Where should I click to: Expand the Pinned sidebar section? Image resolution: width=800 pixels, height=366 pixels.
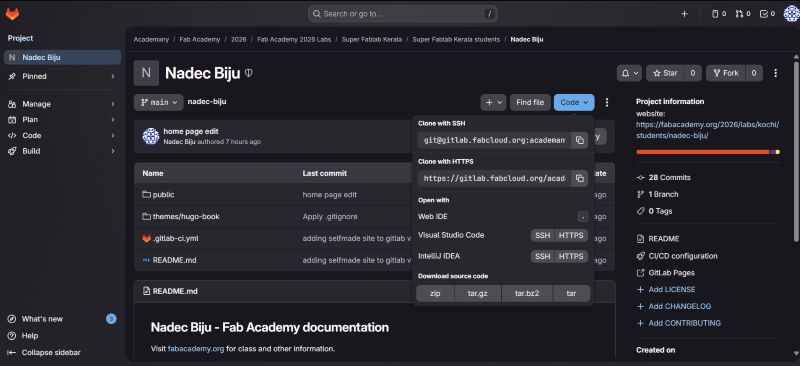(62, 76)
